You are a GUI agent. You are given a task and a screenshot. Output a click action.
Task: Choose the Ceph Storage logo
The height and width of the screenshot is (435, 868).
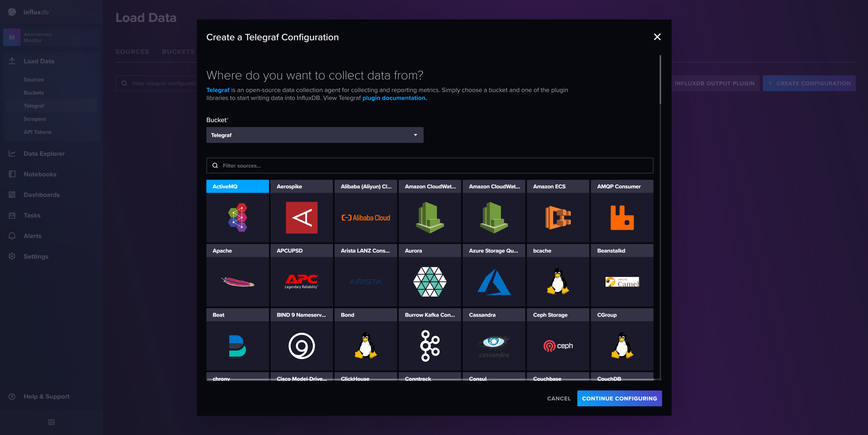[558, 346]
